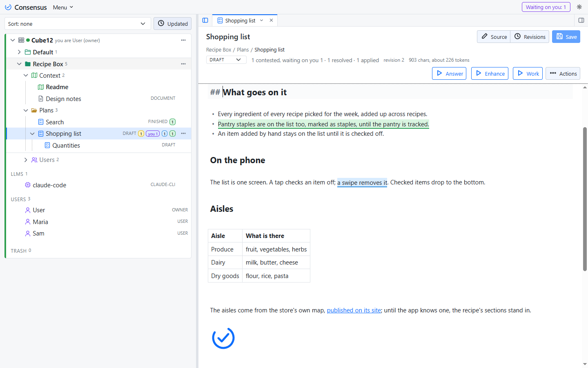Close the Shopping list tab

tap(271, 20)
